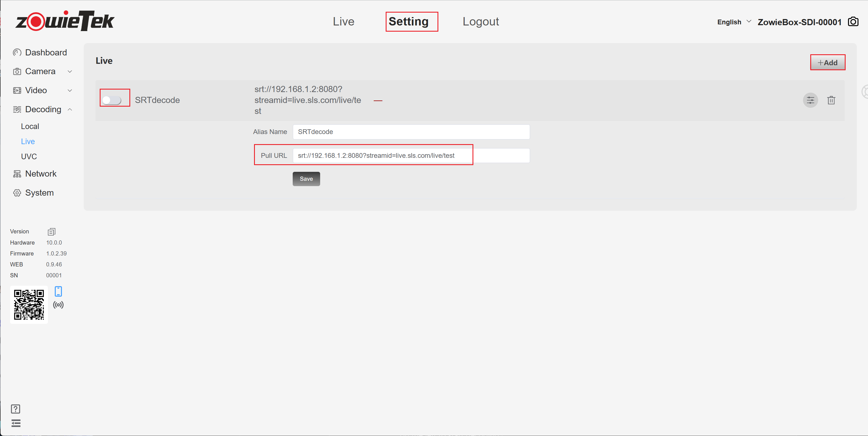The height and width of the screenshot is (436, 868).
Task: Click the QR code image
Action: pyautogui.click(x=29, y=305)
